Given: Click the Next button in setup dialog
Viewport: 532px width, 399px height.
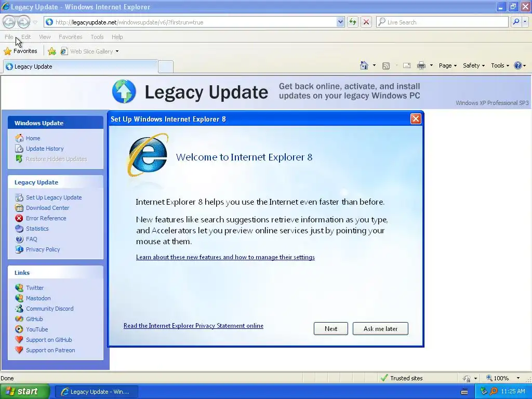Looking at the screenshot, I should (x=331, y=328).
